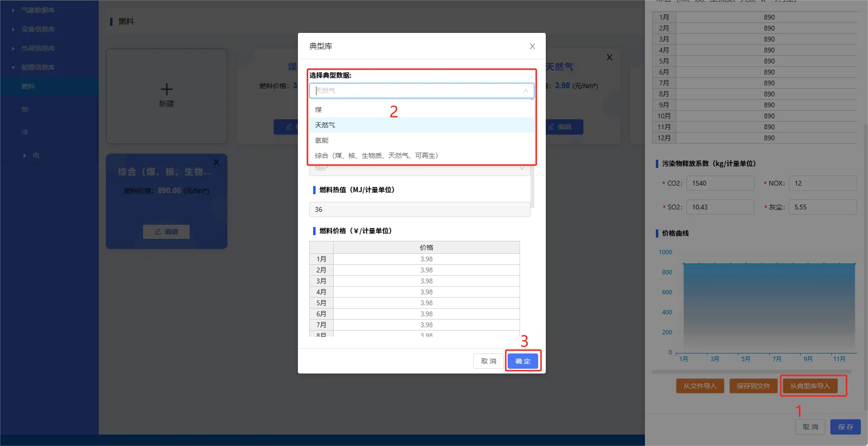868x446 pixels.
Task: Click the NOX coefficient input field
Action: [823, 183]
